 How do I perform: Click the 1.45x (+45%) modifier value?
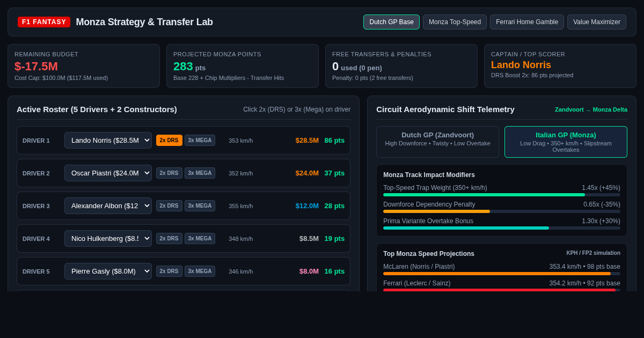(x=601, y=188)
